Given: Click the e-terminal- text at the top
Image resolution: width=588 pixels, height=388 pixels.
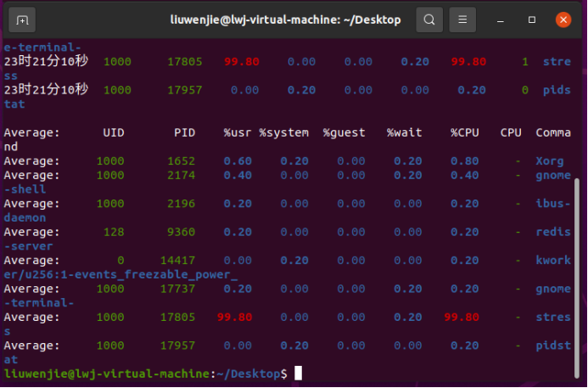Looking at the screenshot, I should pos(42,48).
